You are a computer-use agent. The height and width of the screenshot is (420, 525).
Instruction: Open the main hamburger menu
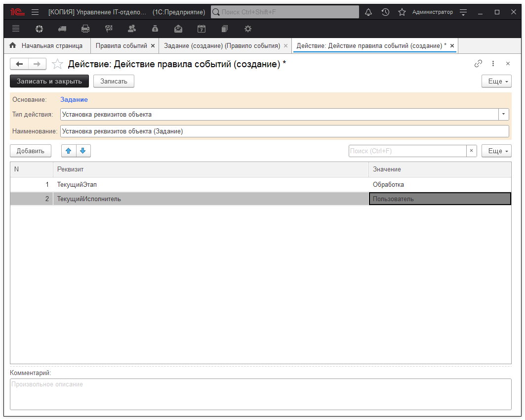click(x=35, y=12)
